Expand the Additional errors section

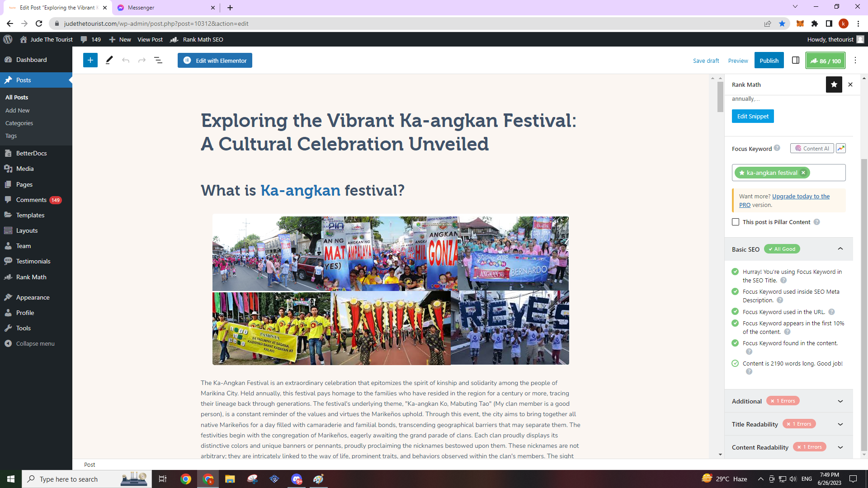840,401
